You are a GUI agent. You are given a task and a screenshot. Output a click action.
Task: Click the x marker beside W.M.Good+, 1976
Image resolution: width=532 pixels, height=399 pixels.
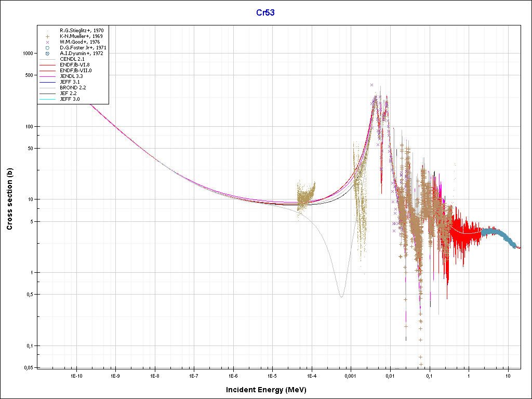[x=47, y=42]
